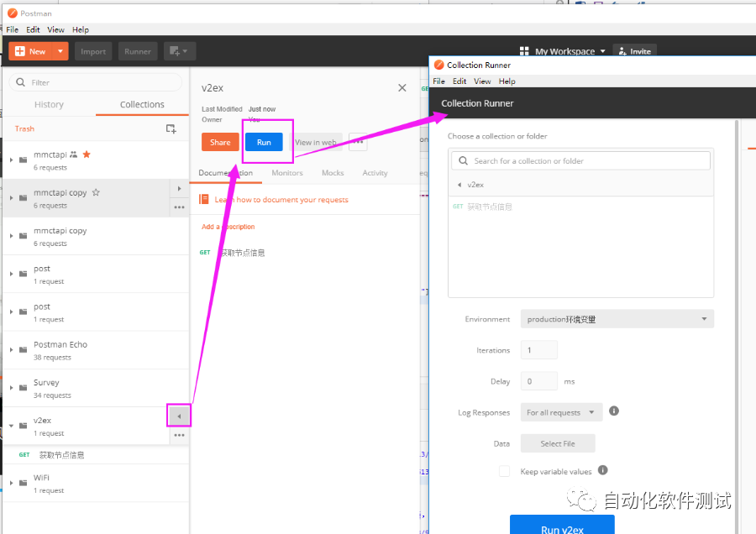Image resolution: width=756 pixels, height=534 pixels.
Task: Click the Select File button
Action: point(558,443)
